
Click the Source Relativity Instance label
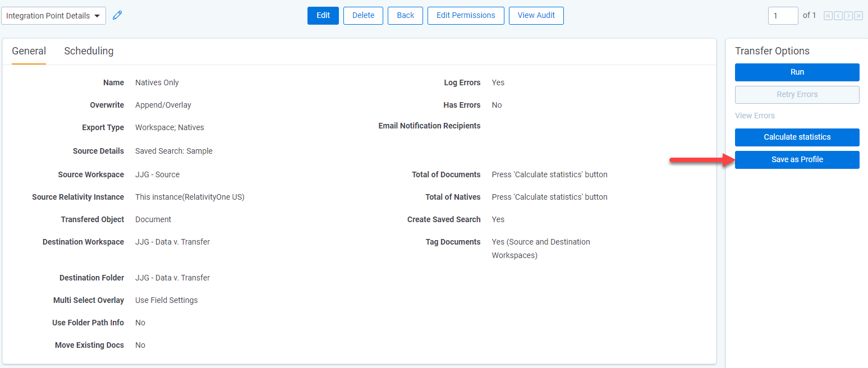[78, 197]
